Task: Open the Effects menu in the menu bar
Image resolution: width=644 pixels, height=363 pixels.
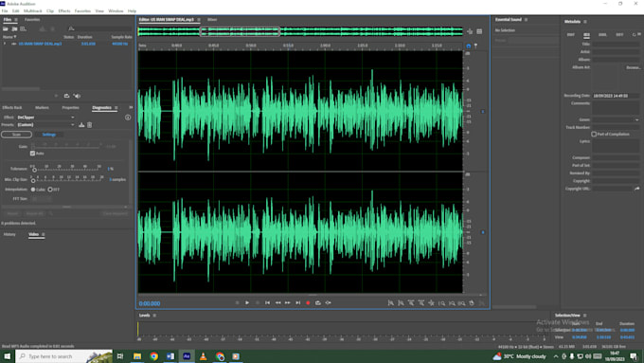Action: 64,10
